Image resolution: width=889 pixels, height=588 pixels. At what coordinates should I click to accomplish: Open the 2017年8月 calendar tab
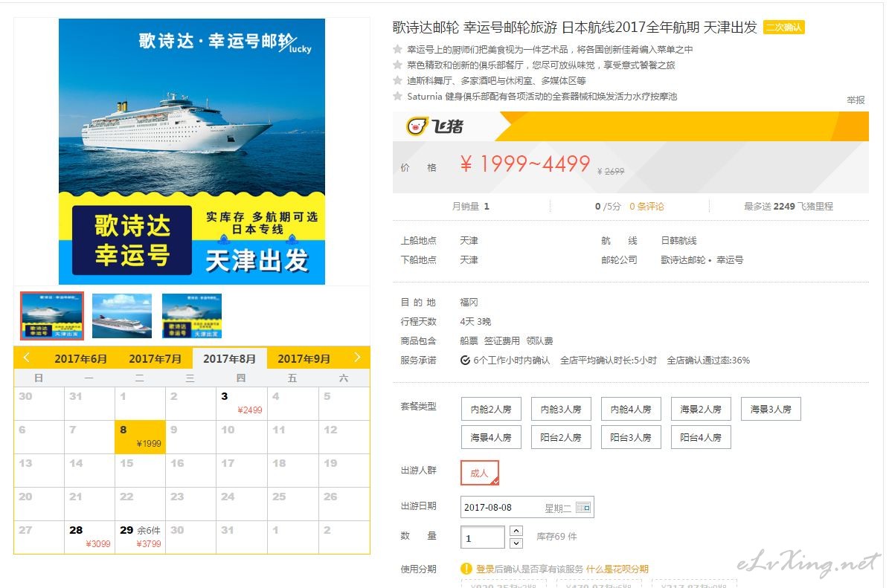click(230, 358)
